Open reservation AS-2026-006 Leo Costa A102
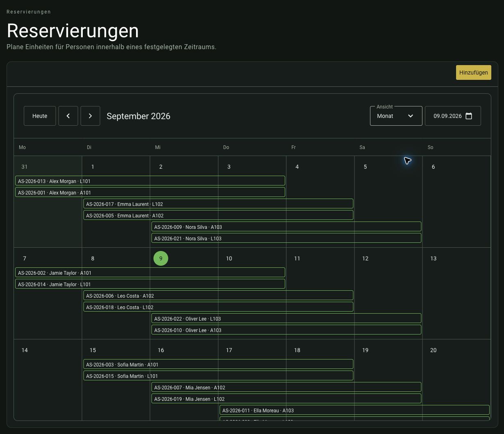 218,295
